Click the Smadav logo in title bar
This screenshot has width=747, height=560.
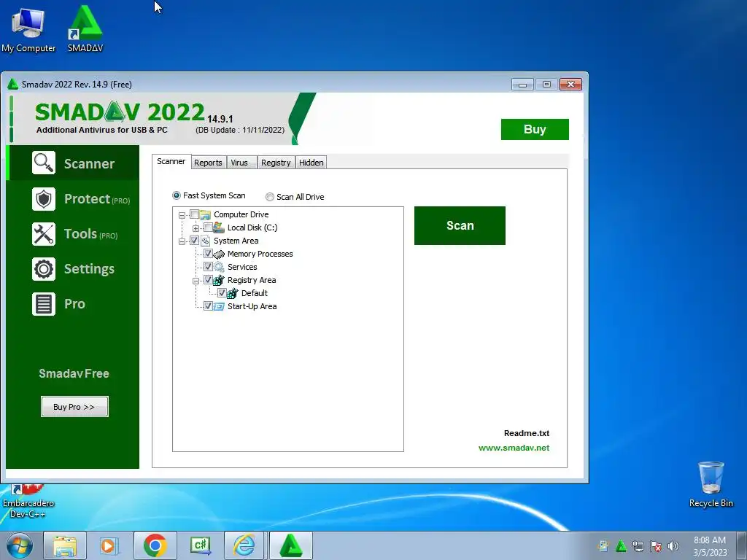pyautogui.click(x=13, y=85)
